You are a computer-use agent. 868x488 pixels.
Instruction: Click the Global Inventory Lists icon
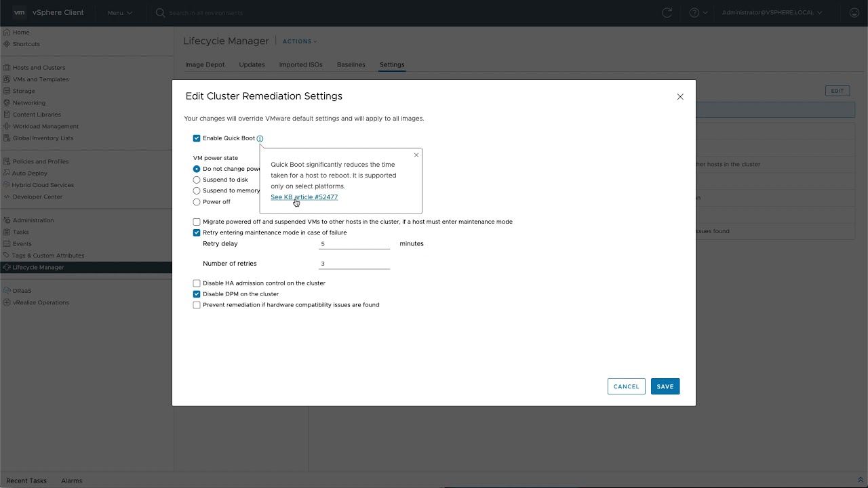click(x=7, y=138)
